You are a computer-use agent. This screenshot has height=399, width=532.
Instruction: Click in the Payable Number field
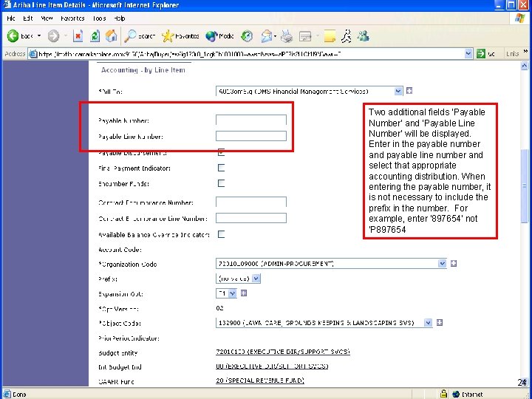[x=251, y=120]
